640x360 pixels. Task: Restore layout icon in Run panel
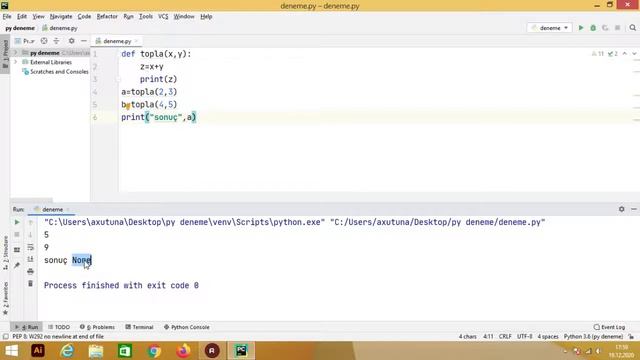17,250
